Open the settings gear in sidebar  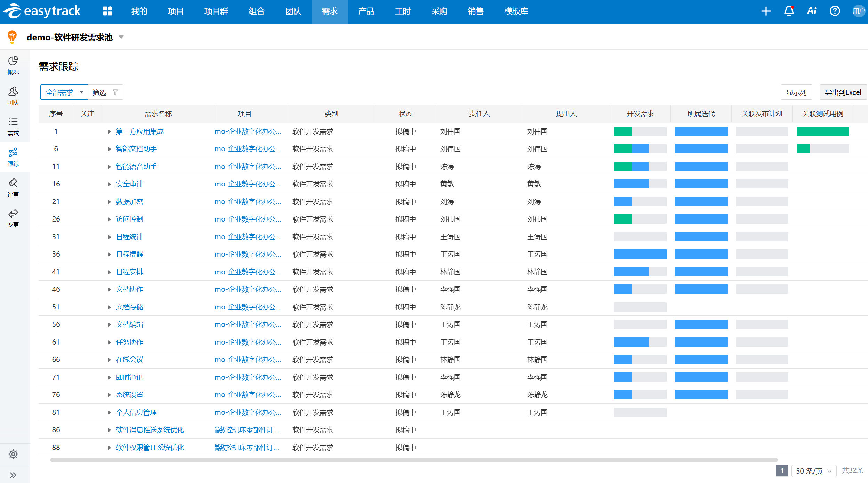pyautogui.click(x=13, y=454)
